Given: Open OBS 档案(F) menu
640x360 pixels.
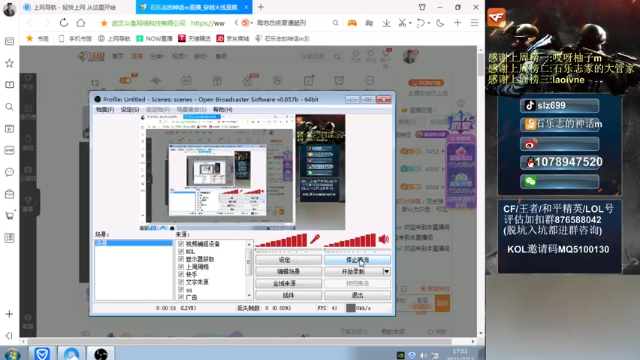Looking at the screenshot, I should [105, 109].
